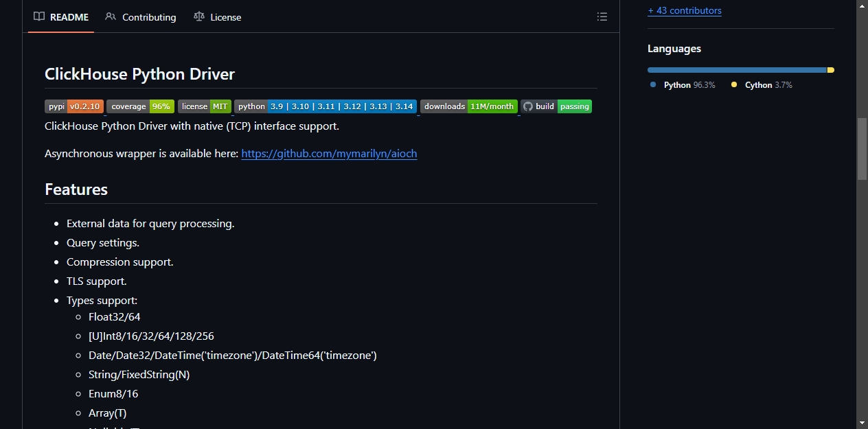Select 'Compression support.' list item

(120, 262)
